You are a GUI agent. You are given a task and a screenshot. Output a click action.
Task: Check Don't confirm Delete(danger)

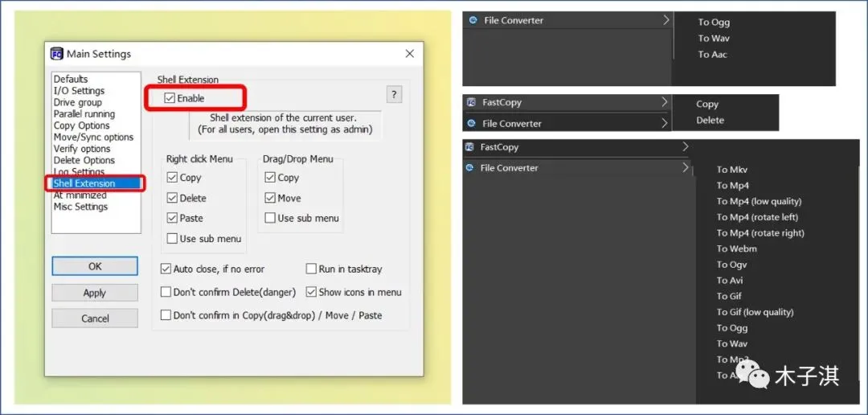(166, 292)
